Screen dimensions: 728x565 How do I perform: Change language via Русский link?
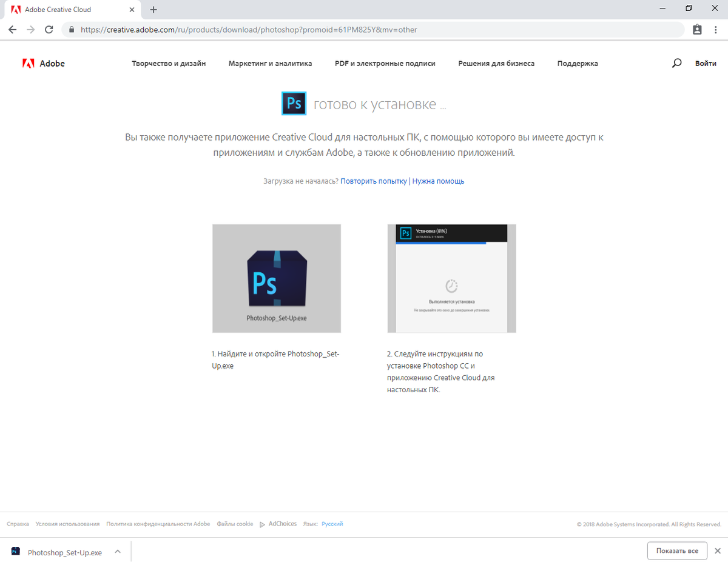click(332, 524)
